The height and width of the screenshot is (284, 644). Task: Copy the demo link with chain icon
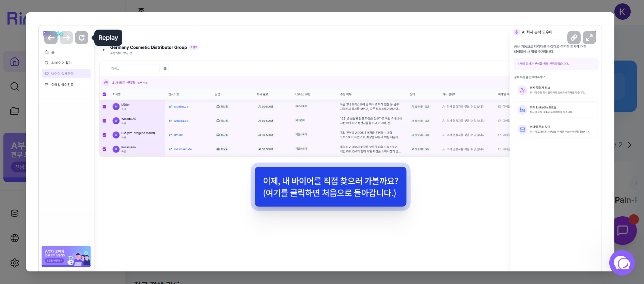[574, 37]
